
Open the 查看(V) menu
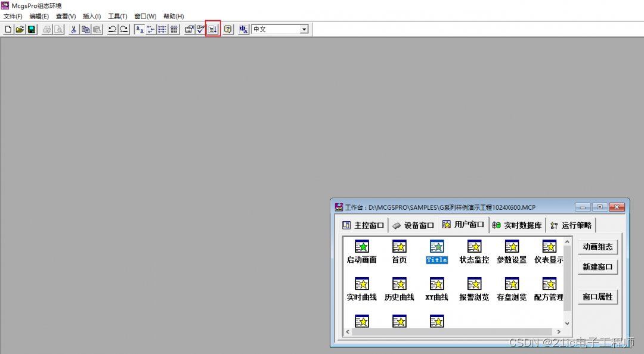coord(66,17)
